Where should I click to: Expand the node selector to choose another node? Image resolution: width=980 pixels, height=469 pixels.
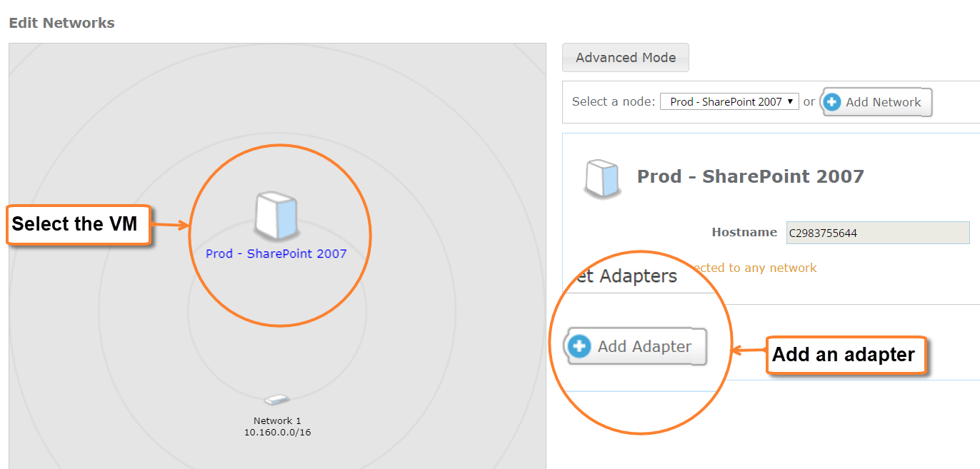pyautogui.click(x=729, y=101)
